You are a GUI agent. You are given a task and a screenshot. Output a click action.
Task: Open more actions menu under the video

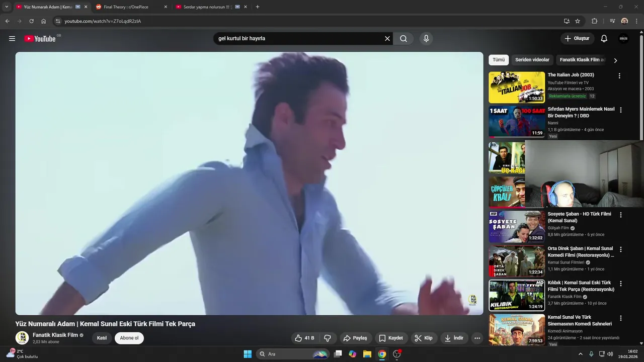point(477,338)
